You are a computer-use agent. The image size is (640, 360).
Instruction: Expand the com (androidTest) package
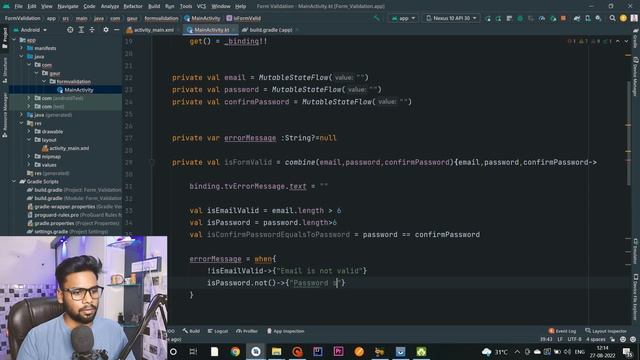(x=29, y=98)
